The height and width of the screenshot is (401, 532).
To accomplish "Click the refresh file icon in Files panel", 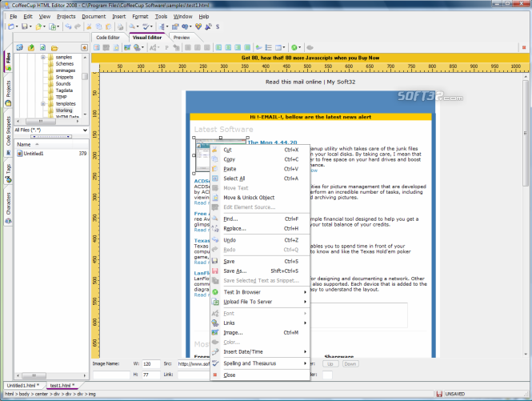I will (42, 47).
